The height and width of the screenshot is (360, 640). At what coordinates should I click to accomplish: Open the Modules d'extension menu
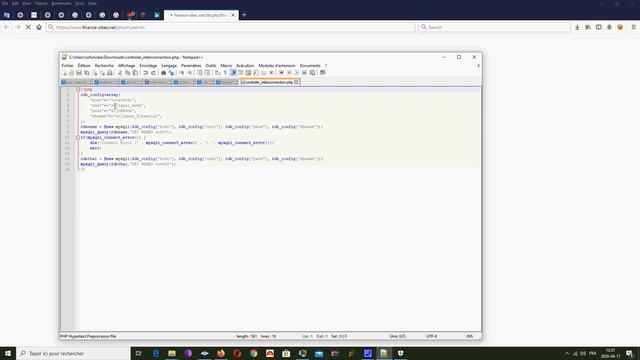point(277,66)
